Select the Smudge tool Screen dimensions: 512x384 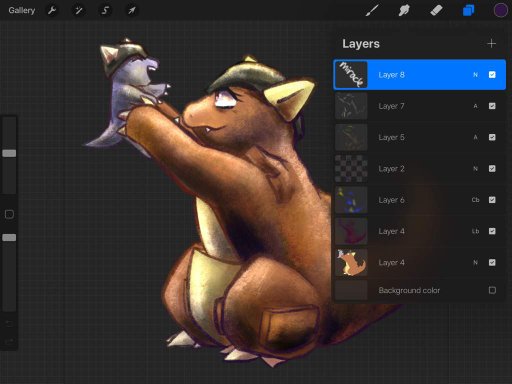[404, 10]
